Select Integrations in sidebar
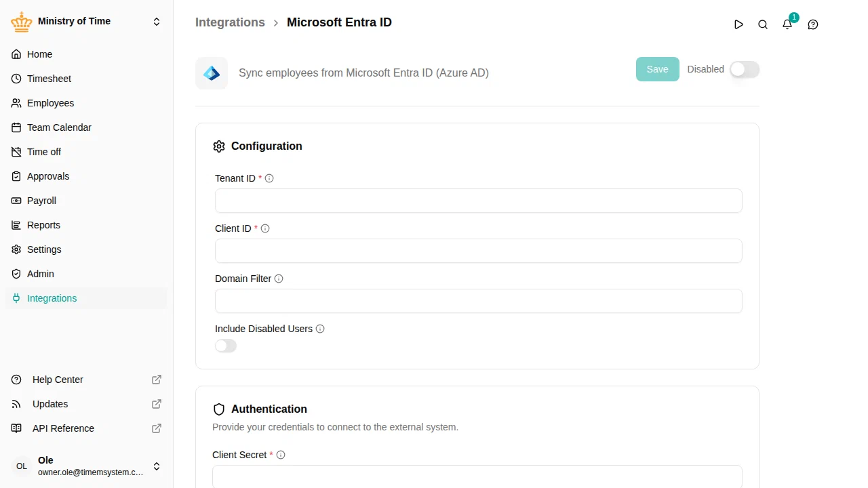The height and width of the screenshot is (488, 868). point(86,298)
